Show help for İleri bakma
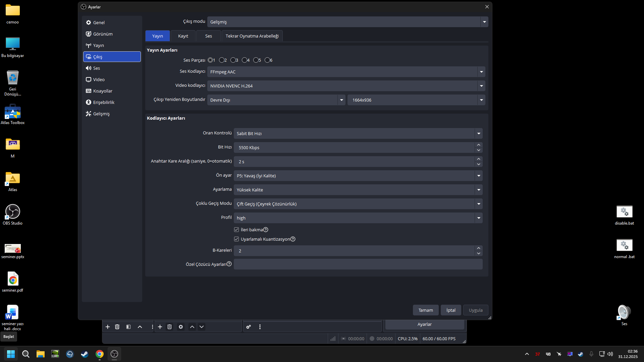The height and width of the screenshot is (362, 644). [x=266, y=230]
